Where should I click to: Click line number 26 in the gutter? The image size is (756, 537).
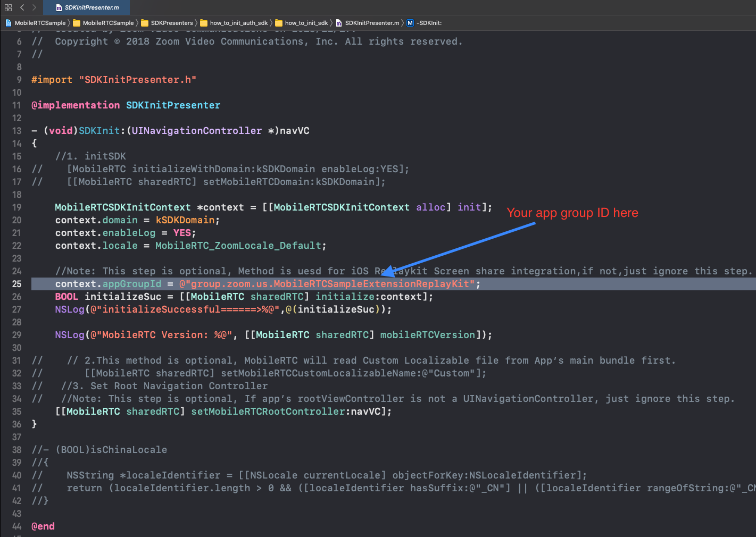[x=17, y=297]
